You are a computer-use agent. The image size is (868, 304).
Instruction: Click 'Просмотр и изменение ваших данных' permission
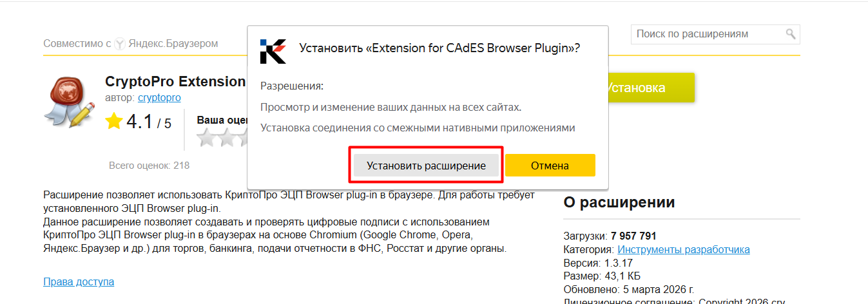coord(391,107)
